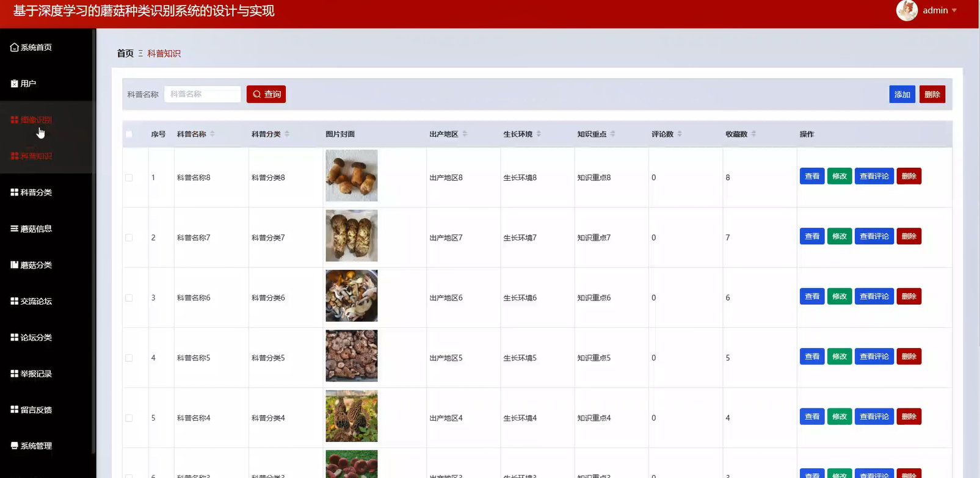The image size is (980, 478).
Task: Open 系统首页 in the sidebar
Action: pyautogui.click(x=31, y=47)
